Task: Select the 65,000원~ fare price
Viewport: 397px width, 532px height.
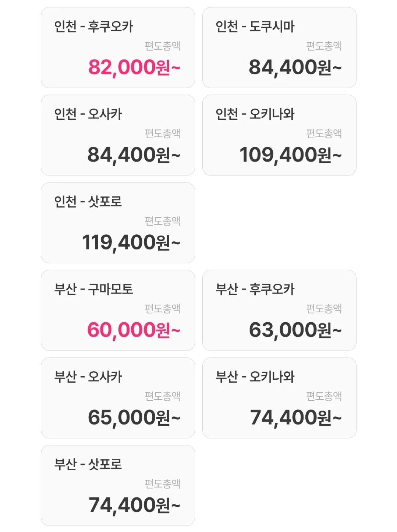Action: (134, 418)
